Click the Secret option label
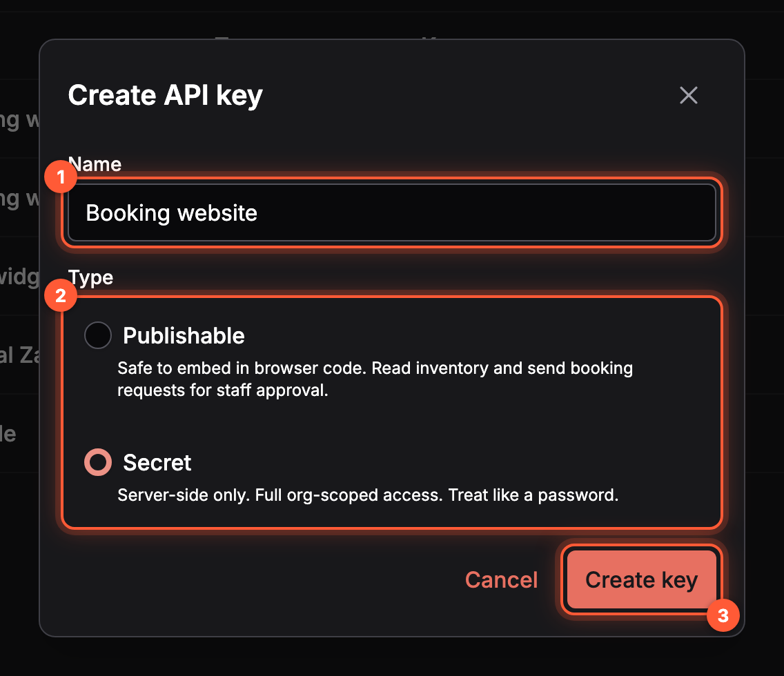The width and height of the screenshot is (784, 676). [x=157, y=463]
